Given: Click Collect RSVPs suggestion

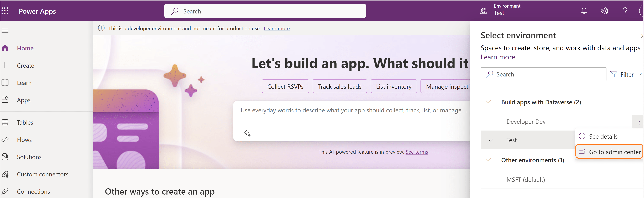Looking at the screenshot, I should pos(285,86).
